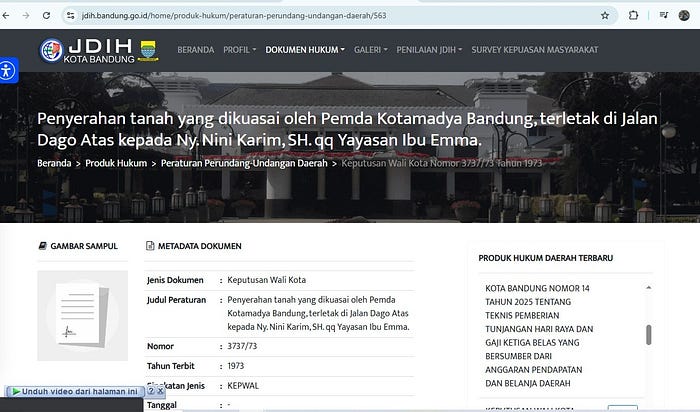Screen dimensions: 700x412
Task: Click the Bandung city crest emblem
Action: [149, 50]
